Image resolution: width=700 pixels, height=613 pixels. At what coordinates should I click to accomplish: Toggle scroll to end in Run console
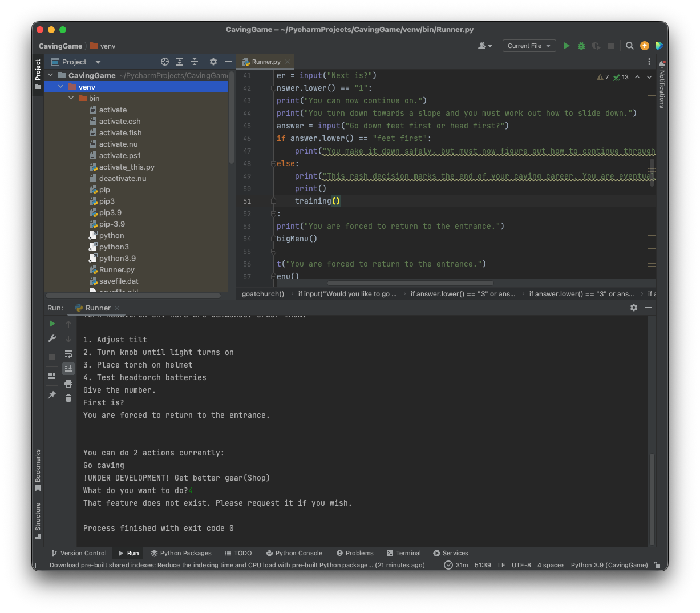coord(68,369)
